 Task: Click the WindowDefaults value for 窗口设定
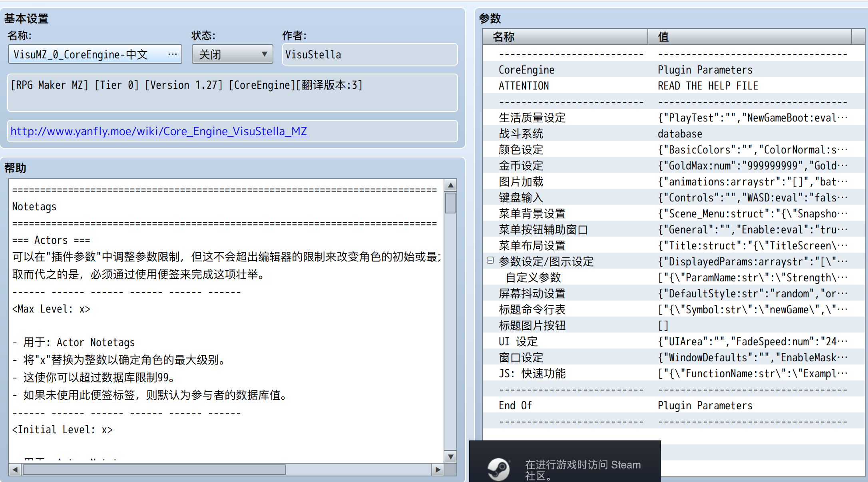753,358
